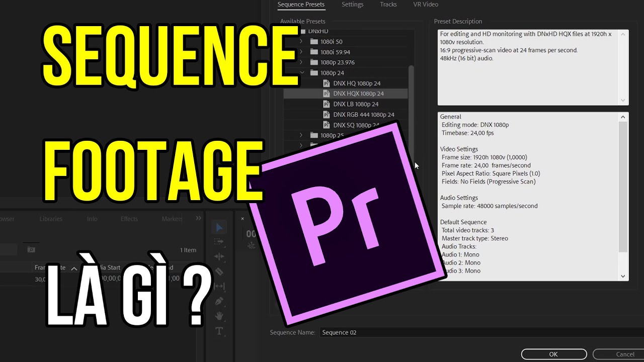Close the timeline panel with the x

242,219
